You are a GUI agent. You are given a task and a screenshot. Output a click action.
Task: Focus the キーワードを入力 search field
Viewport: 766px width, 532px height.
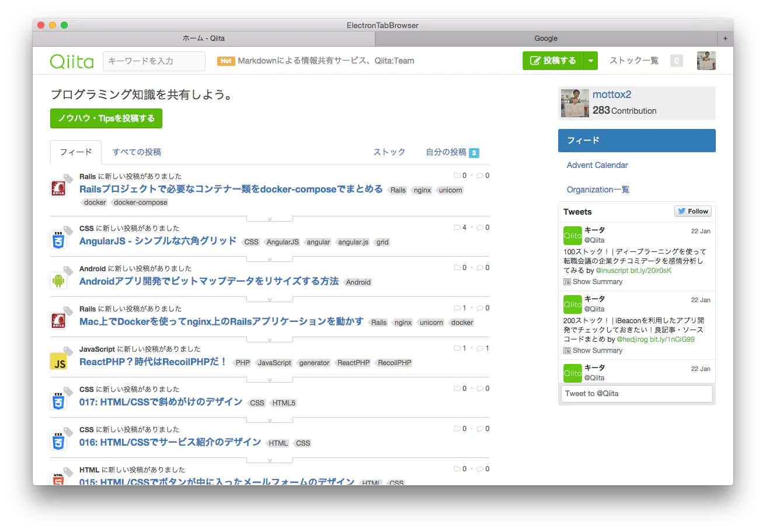click(154, 61)
